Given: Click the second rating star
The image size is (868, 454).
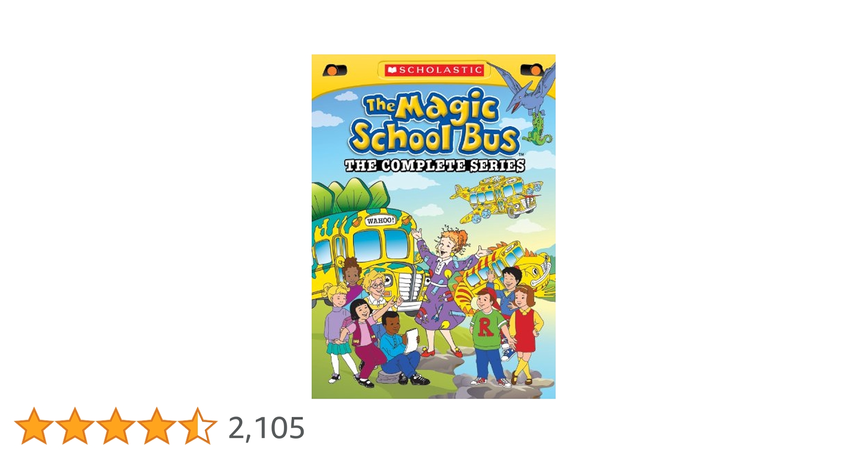Looking at the screenshot, I should coord(75,425).
